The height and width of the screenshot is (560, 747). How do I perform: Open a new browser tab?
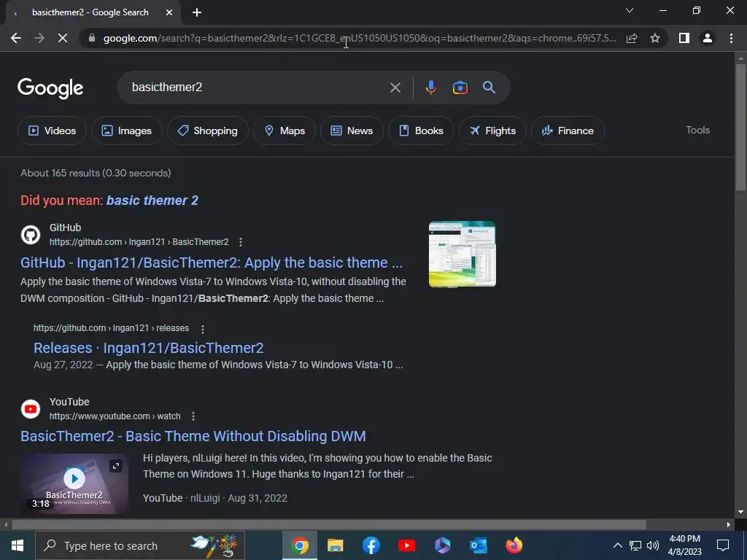click(197, 13)
